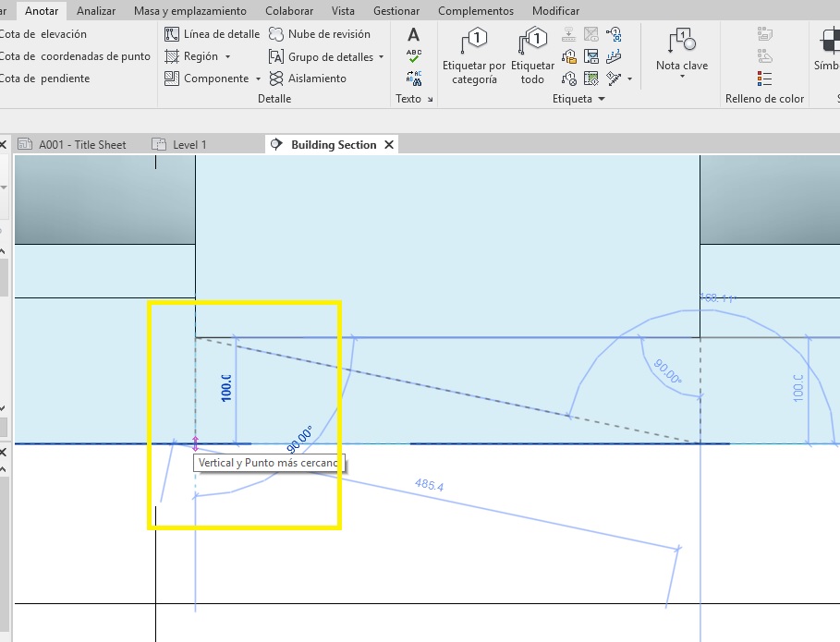The image size is (840, 642).
Task: Open the Grupo de detalles dropdown
Action: click(x=381, y=57)
